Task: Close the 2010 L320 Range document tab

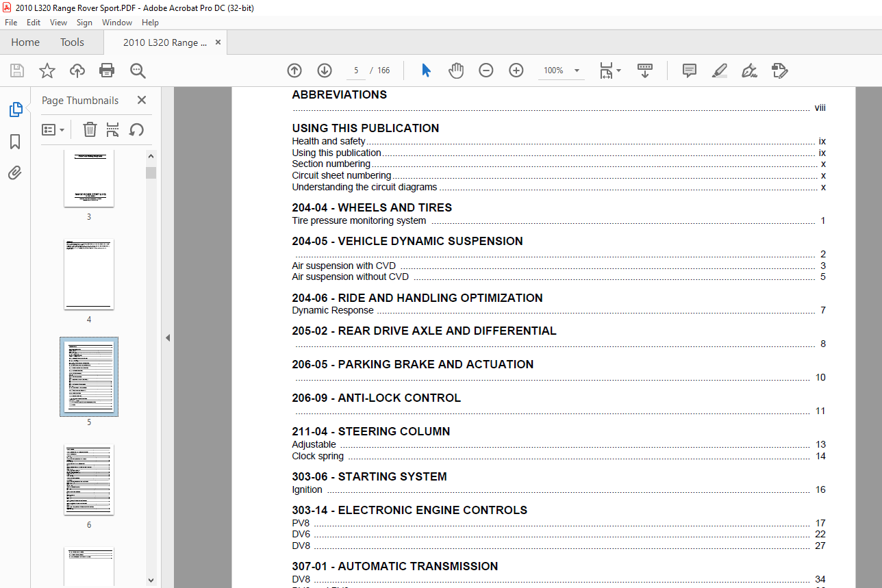Action: click(x=218, y=42)
